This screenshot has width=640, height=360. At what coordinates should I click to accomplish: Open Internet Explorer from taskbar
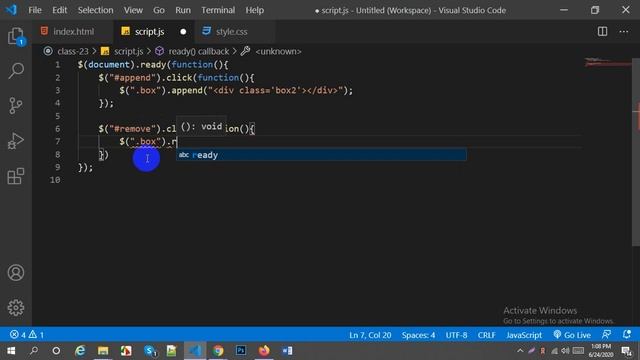pos(80,351)
